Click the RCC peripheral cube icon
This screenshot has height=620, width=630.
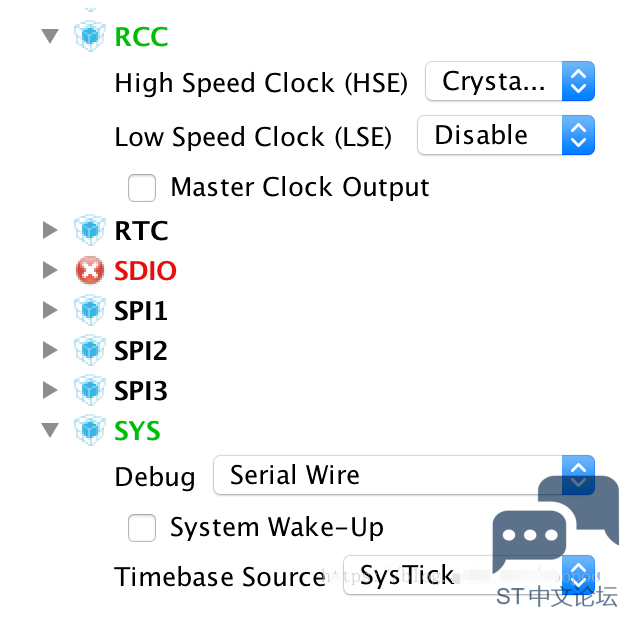90,36
